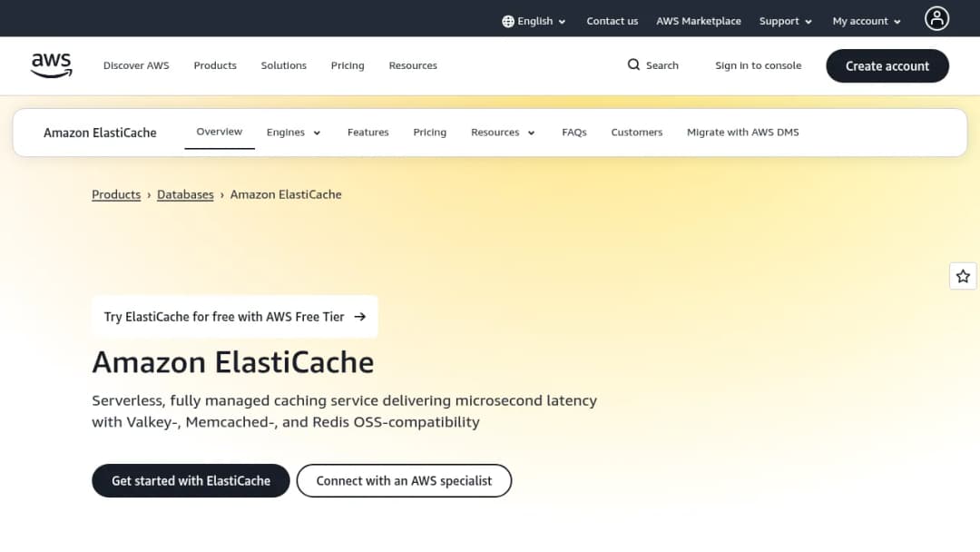Open the Pricing menu in the main navigation
Image resolution: width=980 pixels, height=552 pixels.
pos(348,65)
